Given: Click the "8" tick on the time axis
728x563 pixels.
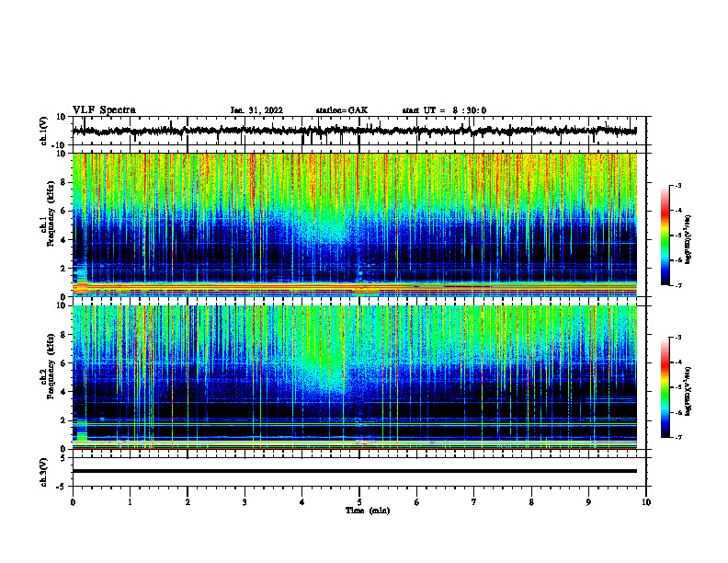Looking at the screenshot, I should coord(531,502).
